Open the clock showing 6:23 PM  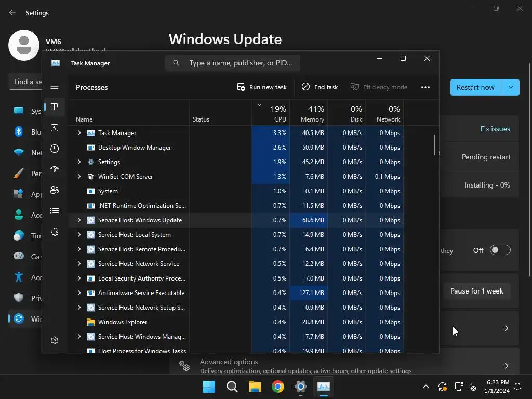(497, 387)
